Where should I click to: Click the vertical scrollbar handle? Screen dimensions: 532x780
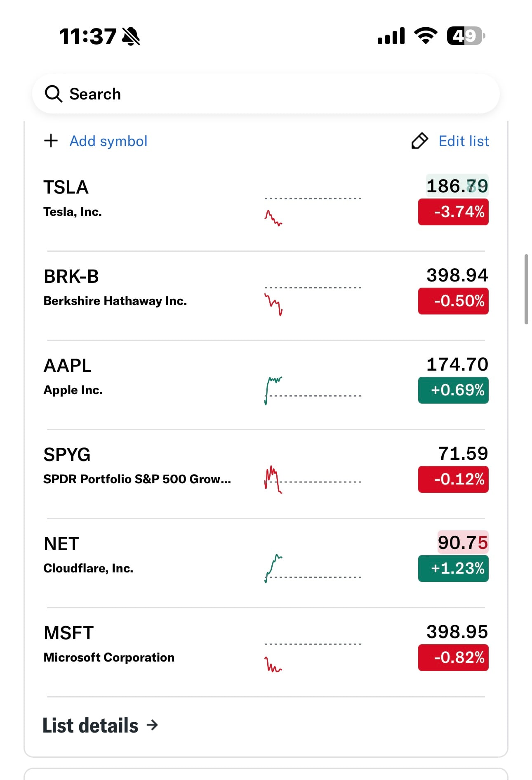[x=526, y=289]
